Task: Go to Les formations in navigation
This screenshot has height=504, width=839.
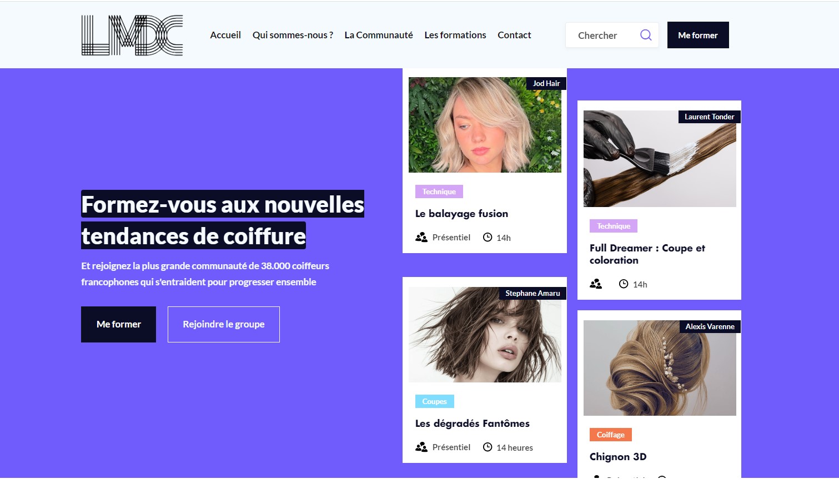Action: (x=455, y=35)
